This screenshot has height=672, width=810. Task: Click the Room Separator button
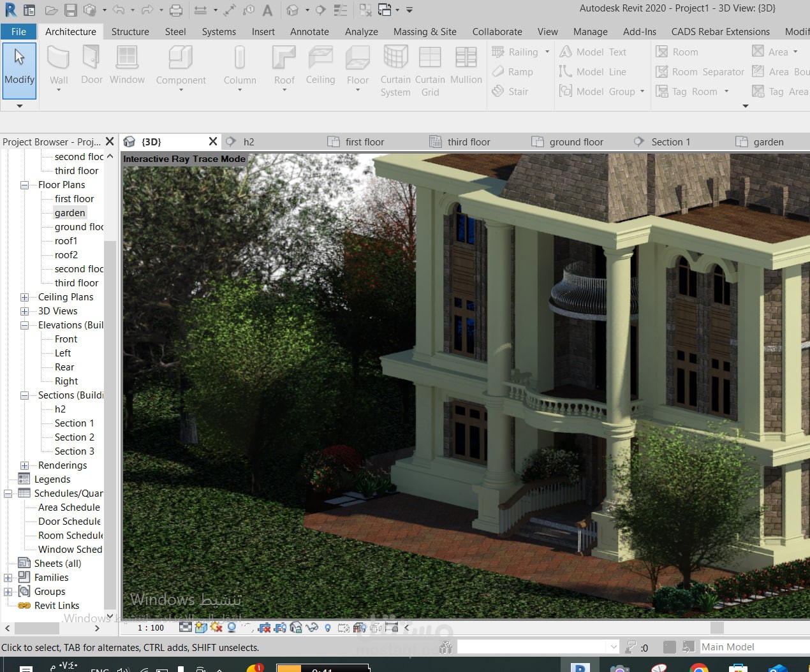(x=700, y=72)
